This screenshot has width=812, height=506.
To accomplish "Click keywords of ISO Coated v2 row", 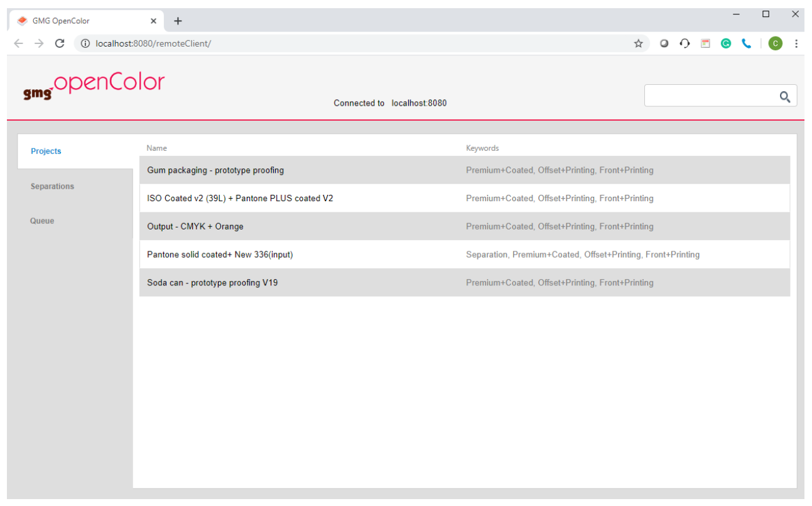I will pyautogui.click(x=560, y=198).
